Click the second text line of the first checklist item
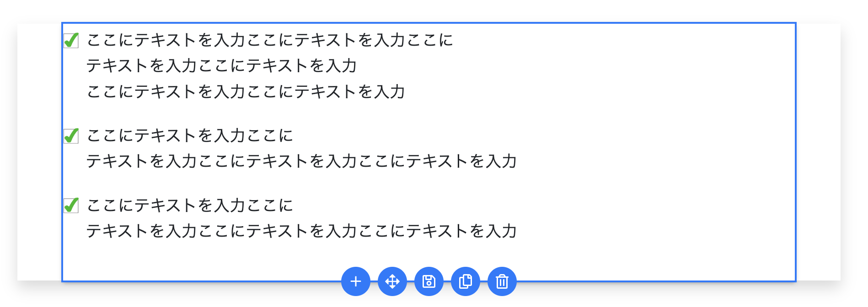 tap(221, 66)
